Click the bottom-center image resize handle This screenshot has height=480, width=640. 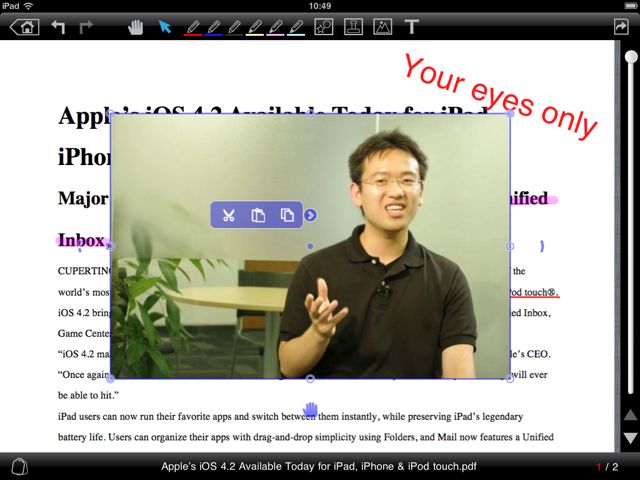tap(310, 379)
